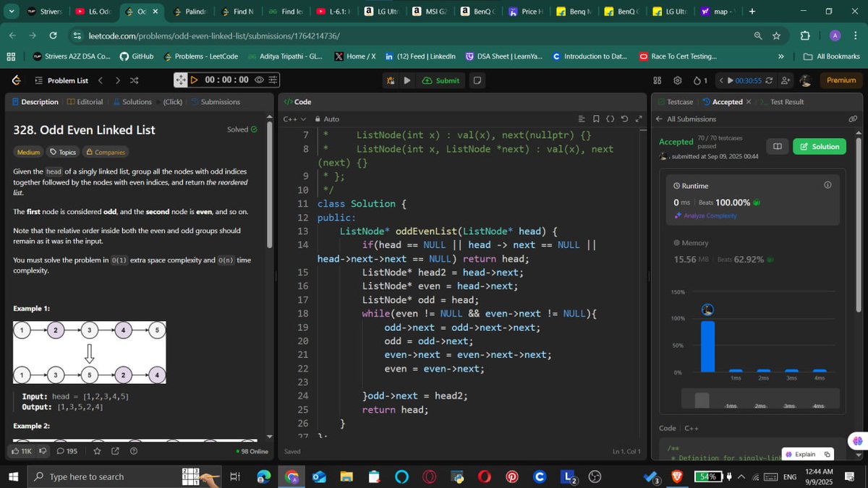Image resolution: width=868 pixels, height=488 pixels.
Task: Click the format code lines icon
Action: pyautogui.click(x=582, y=119)
